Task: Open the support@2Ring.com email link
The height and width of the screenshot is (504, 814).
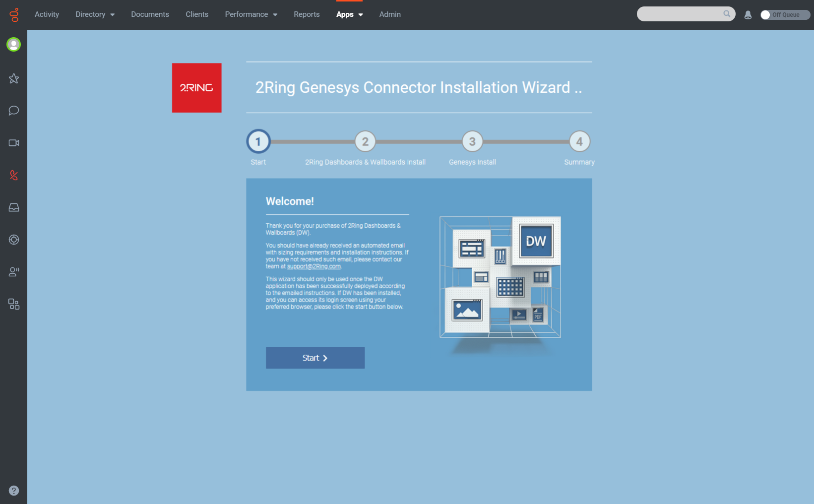Action: pyautogui.click(x=314, y=266)
